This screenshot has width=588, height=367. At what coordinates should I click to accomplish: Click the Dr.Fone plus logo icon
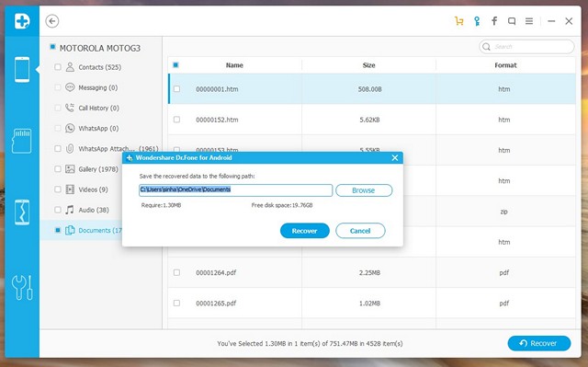coord(22,21)
